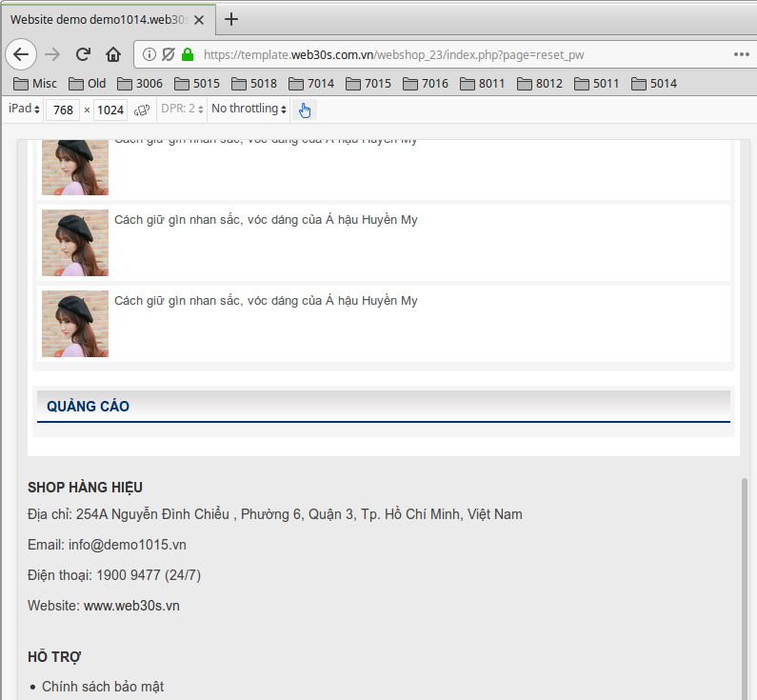Open the middle Huyền My article title
Image resolution: width=757 pixels, height=700 pixels.
[x=266, y=220]
